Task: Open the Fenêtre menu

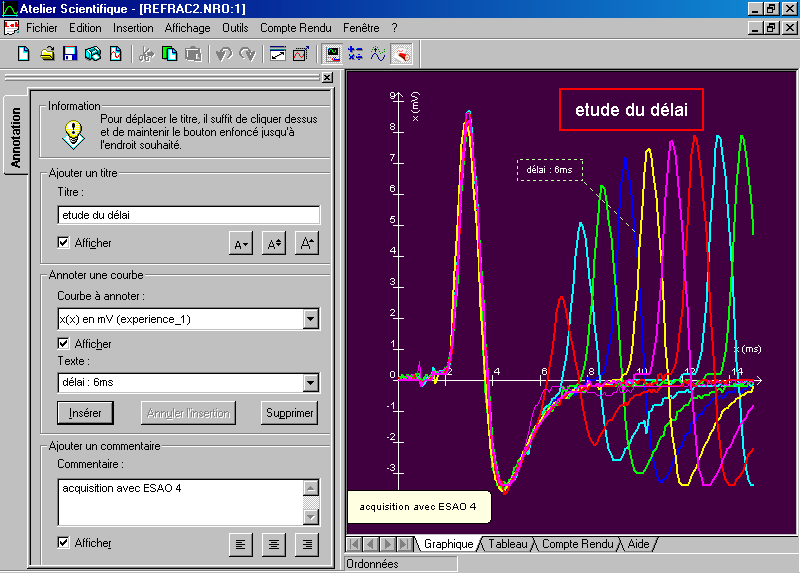Action: point(361,28)
